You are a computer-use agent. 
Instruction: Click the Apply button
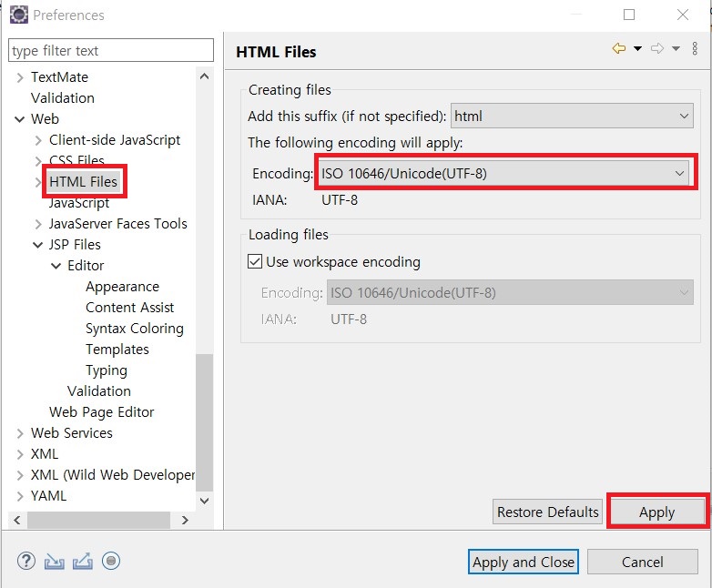656,512
